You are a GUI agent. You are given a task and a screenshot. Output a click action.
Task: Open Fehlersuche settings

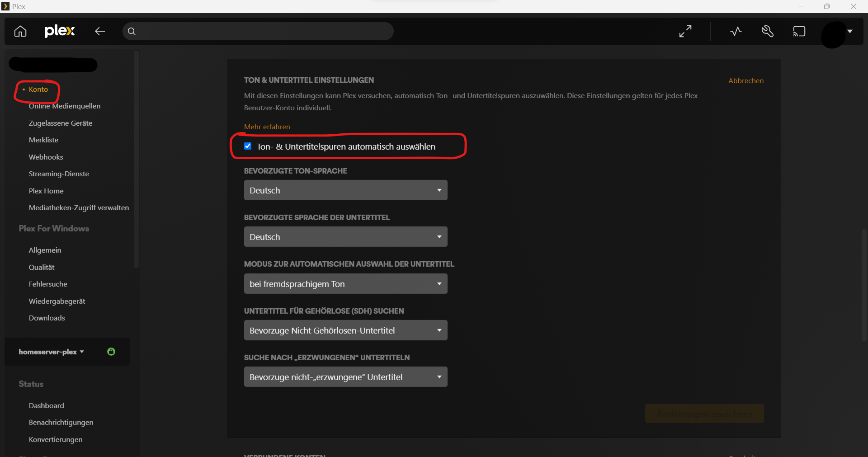point(48,284)
